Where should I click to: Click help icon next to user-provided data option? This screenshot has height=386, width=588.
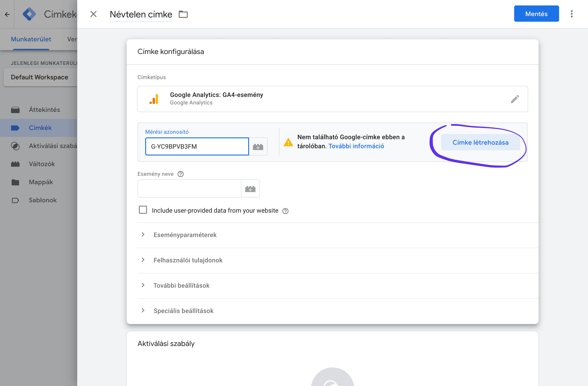(x=285, y=211)
